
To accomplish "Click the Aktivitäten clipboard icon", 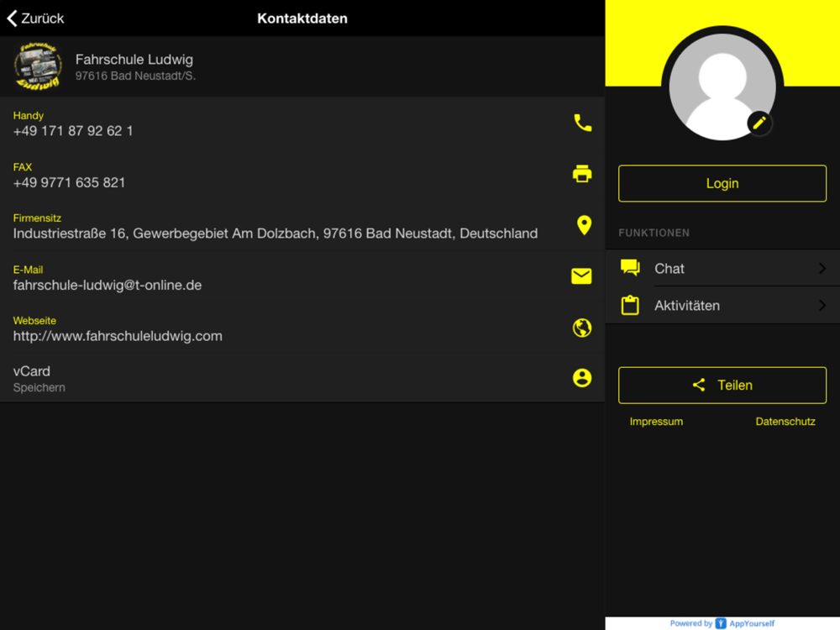I will tap(630, 305).
